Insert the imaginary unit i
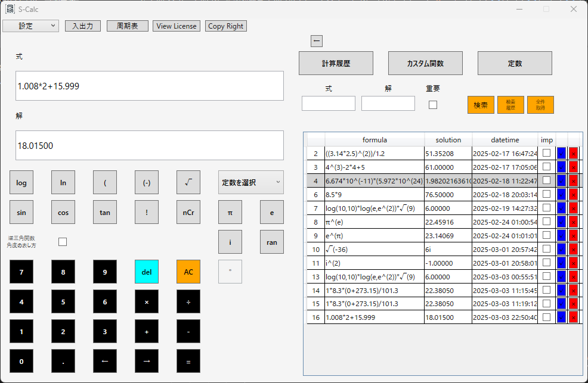588x383 pixels. point(230,242)
